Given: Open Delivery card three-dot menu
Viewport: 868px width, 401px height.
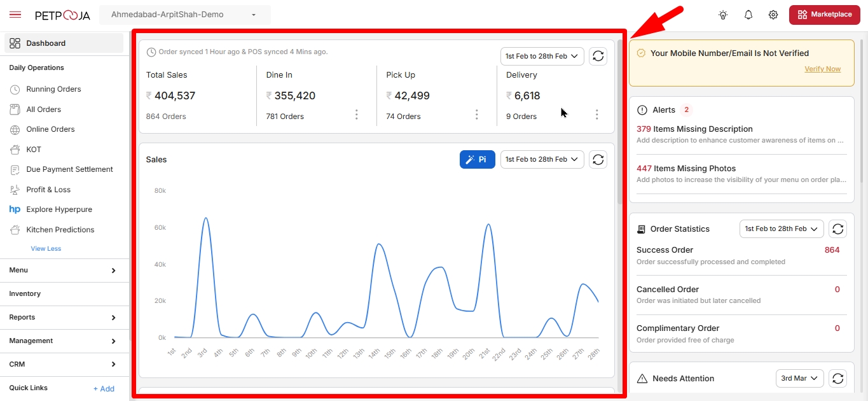Looking at the screenshot, I should click(x=597, y=115).
